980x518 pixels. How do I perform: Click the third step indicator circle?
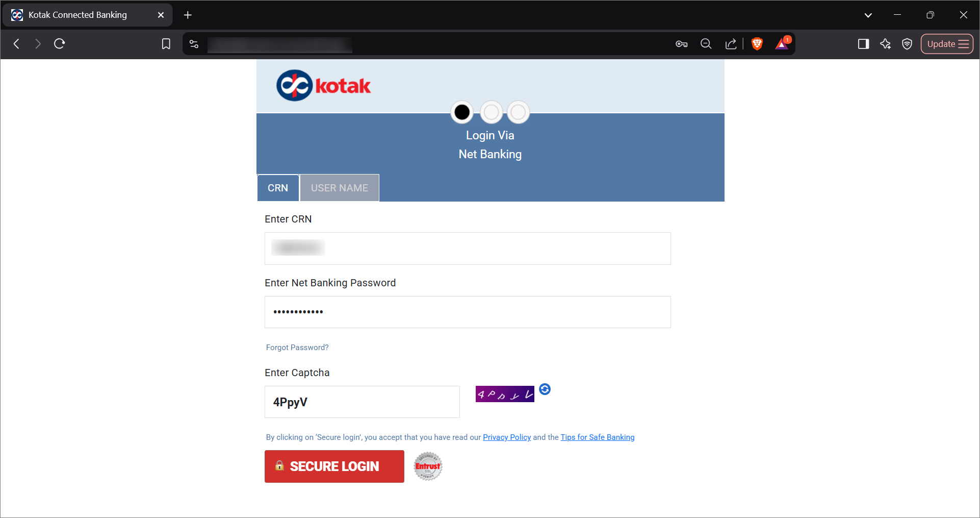click(519, 112)
